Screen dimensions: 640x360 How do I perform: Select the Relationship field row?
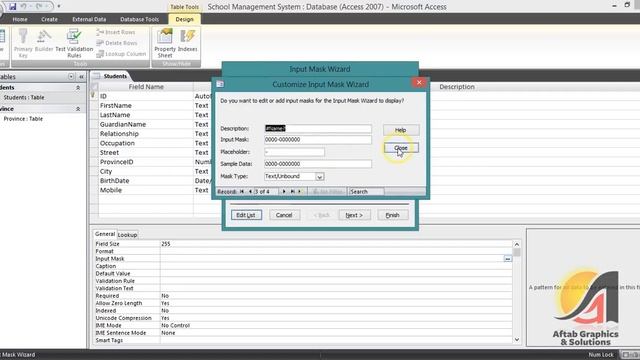pos(119,134)
